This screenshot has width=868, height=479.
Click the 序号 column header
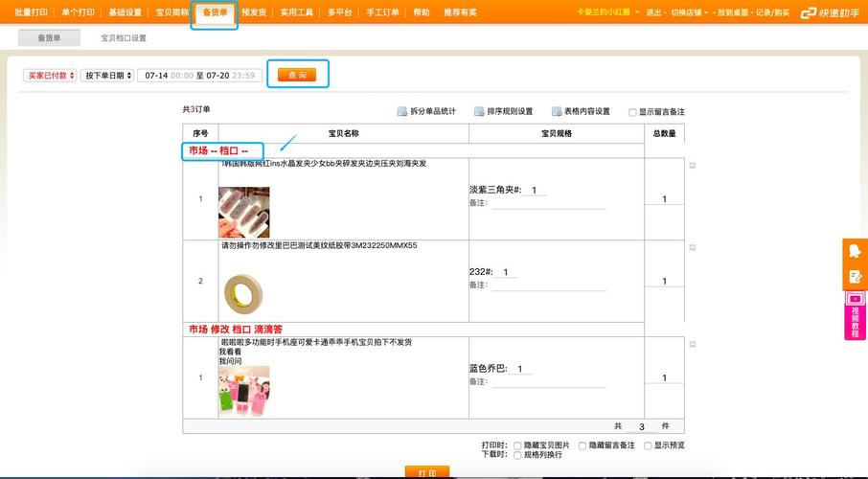pyautogui.click(x=200, y=133)
